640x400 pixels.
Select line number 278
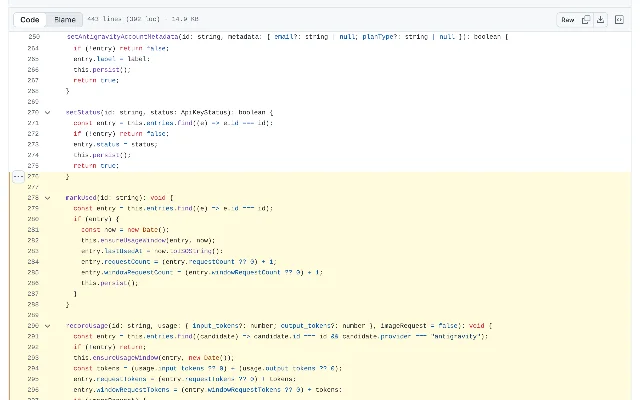(x=33, y=198)
